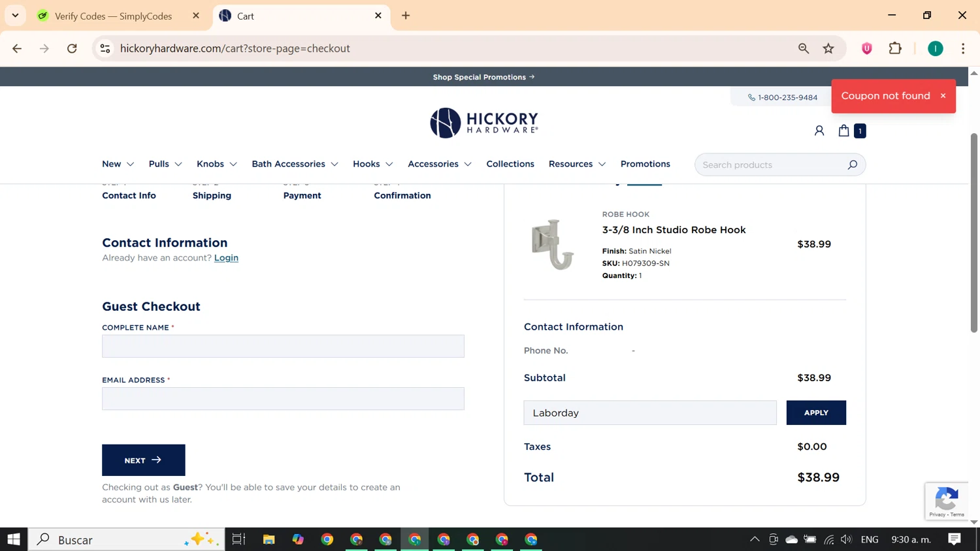Viewport: 980px width, 551px height.
Task: Click the Hickory Hardware logo
Action: [484, 123]
